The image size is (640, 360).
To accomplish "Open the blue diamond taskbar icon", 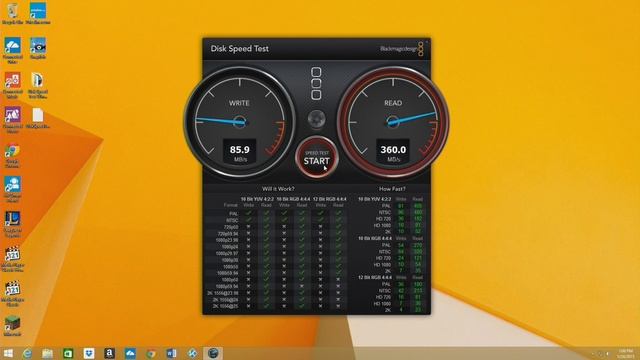I will pos(192,353).
